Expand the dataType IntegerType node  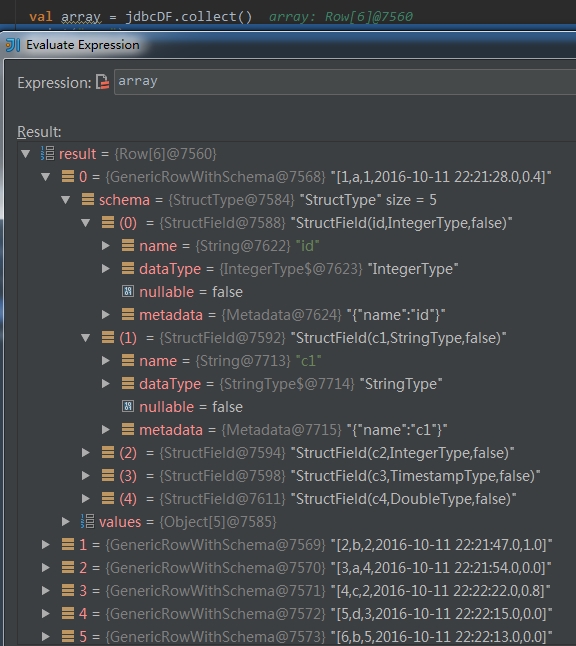(106, 269)
